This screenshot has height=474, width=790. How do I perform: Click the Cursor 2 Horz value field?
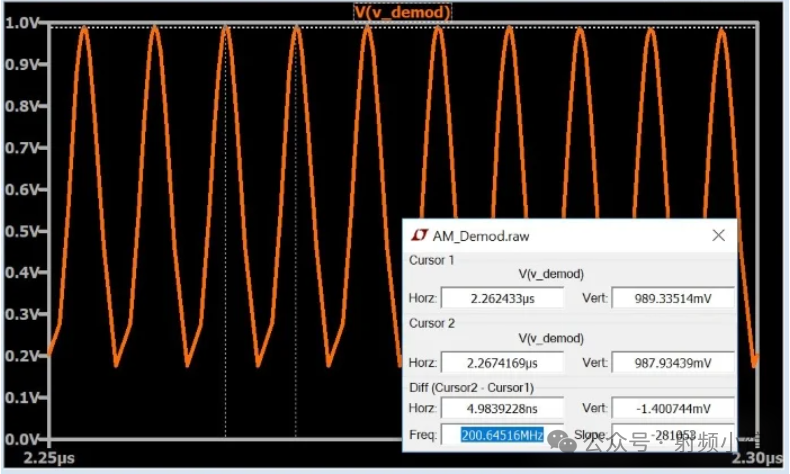point(503,362)
